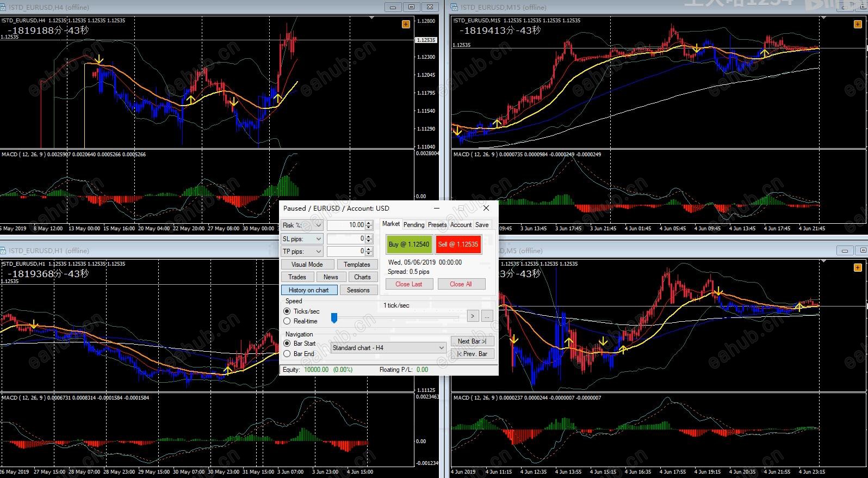Click the 1.12535 price label on H4 chart

(425, 40)
